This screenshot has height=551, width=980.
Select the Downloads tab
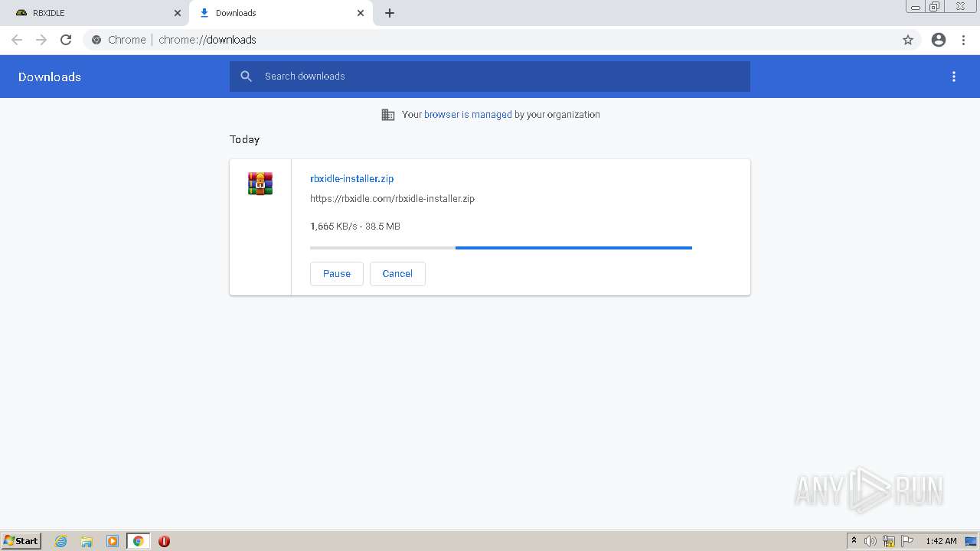pyautogui.click(x=281, y=13)
